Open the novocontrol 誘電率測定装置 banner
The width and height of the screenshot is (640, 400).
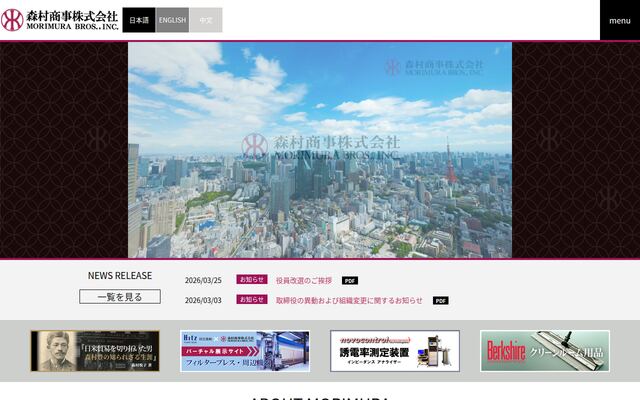pyautogui.click(x=395, y=351)
